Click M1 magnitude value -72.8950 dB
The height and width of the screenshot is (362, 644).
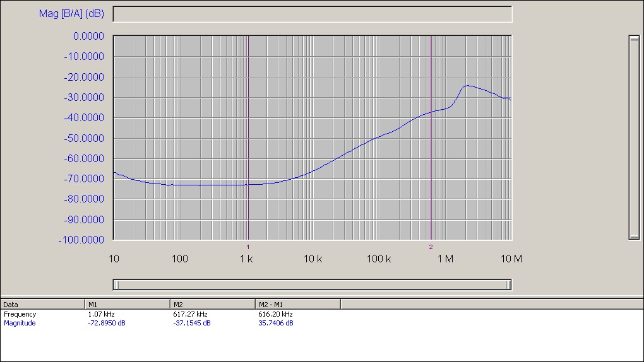(x=106, y=323)
